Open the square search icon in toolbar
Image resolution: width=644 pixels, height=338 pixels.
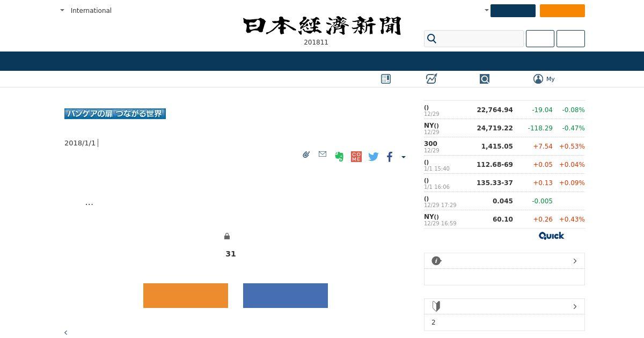pos(485,79)
